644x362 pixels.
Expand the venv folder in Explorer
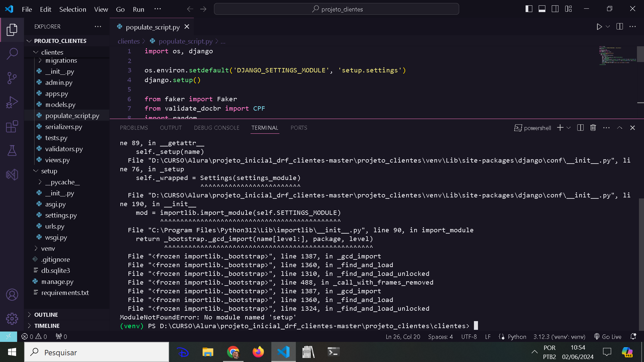click(x=48, y=248)
